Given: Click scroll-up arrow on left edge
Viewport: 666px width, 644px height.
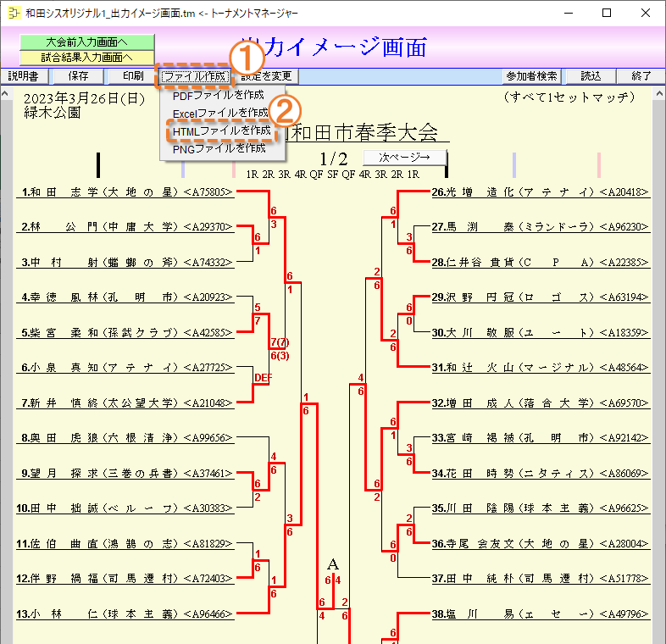Looking at the screenshot, I should 6,93.
